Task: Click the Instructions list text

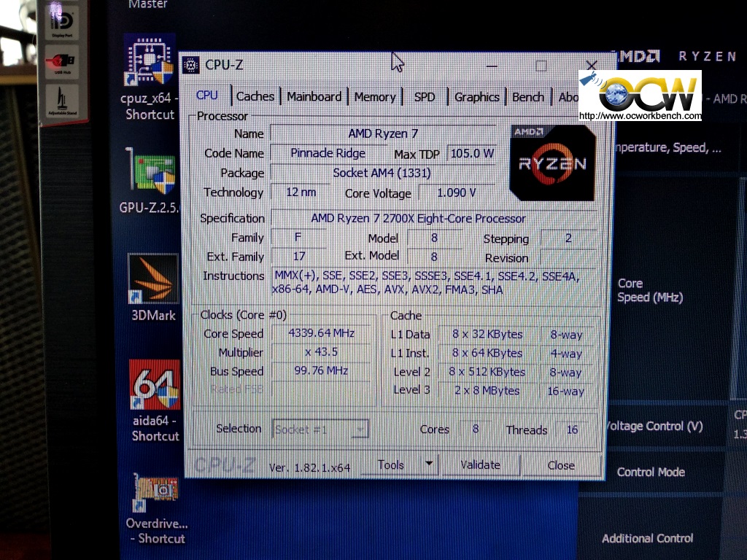Action: pyautogui.click(x=425, y=282)
